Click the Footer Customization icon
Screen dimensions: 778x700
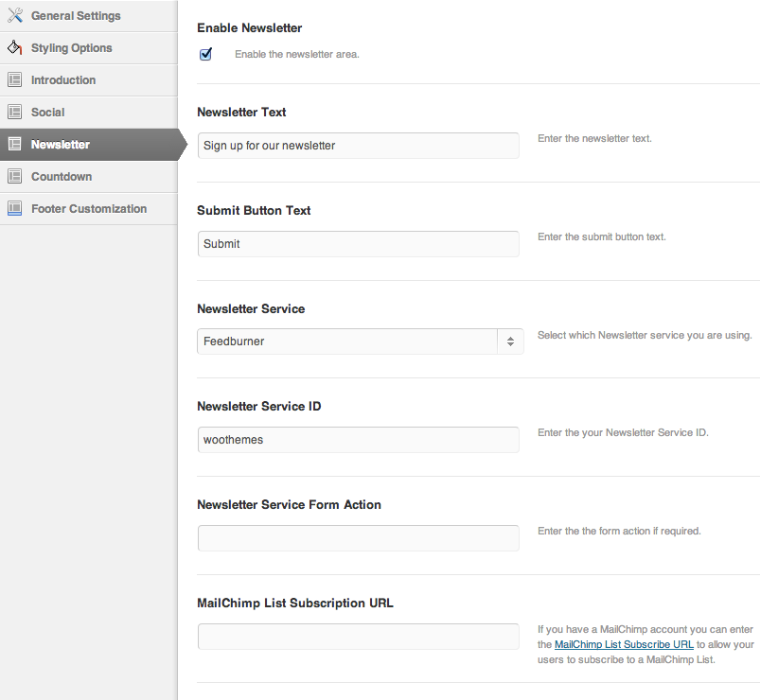point(15,208)
